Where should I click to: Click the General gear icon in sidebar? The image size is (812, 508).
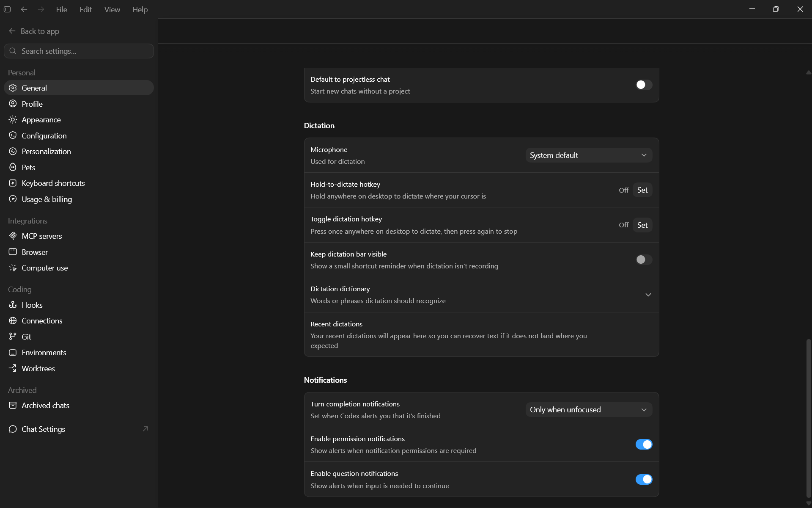pos(13,88)
